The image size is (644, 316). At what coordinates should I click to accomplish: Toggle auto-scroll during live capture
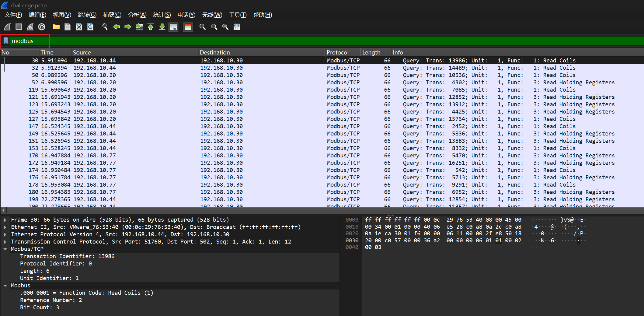point(173,27)
